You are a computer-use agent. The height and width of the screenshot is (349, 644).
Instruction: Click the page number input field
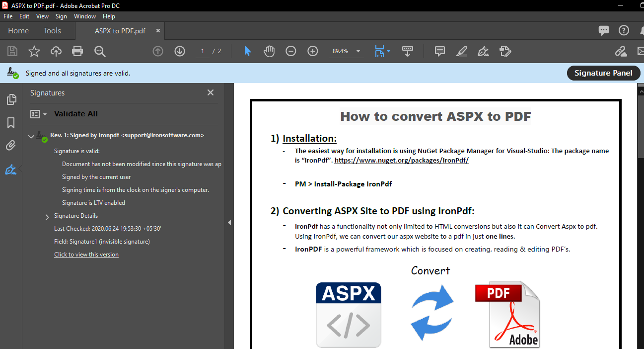point(203,51)
